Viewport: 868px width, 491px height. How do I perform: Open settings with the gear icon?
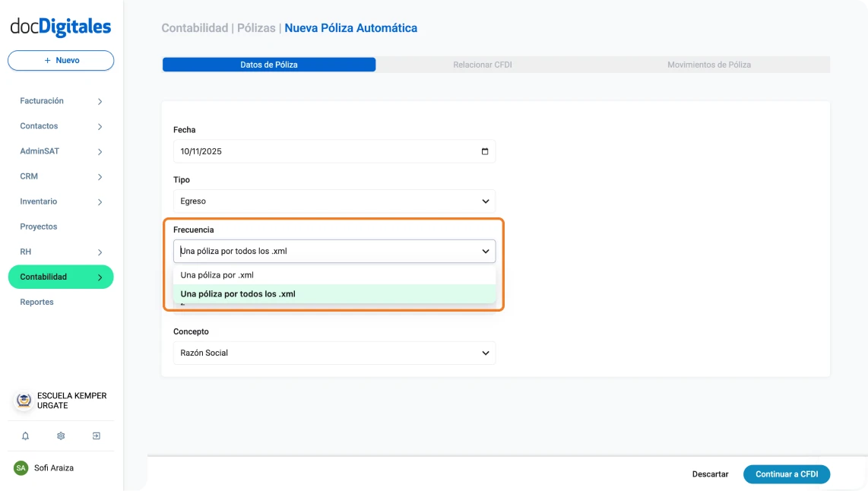point(60,436)
